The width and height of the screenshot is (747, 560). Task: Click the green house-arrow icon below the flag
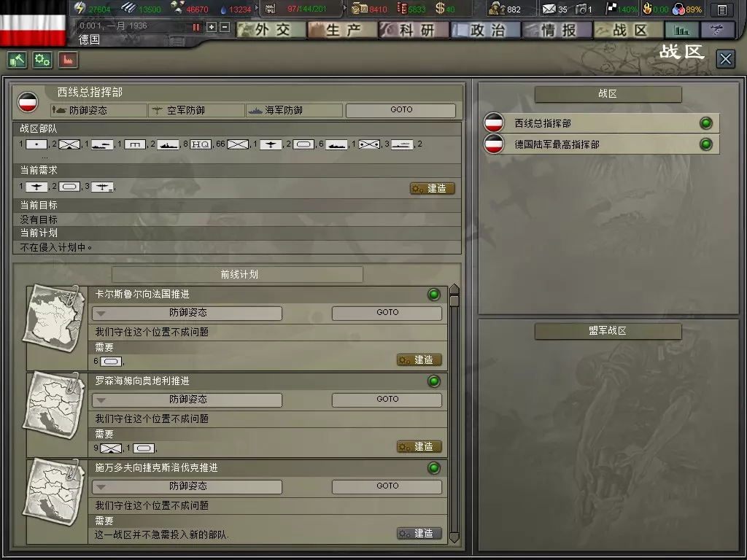[x=18, y=60]
